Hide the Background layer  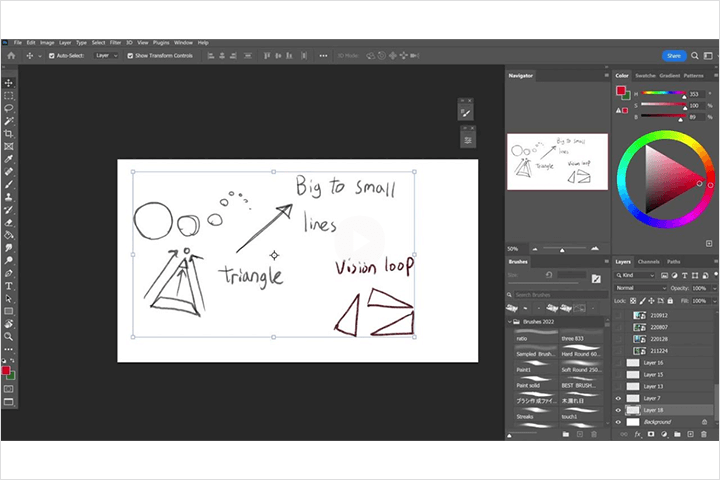coord(618,422)
